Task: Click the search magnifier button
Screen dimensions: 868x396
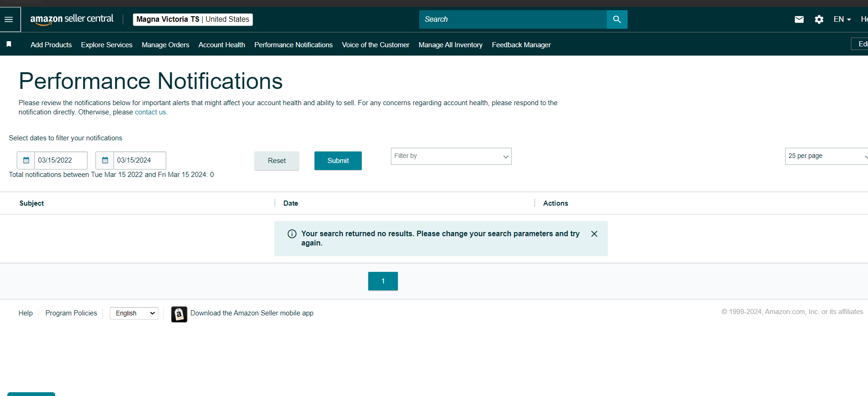Action: [x=617, y=19]
